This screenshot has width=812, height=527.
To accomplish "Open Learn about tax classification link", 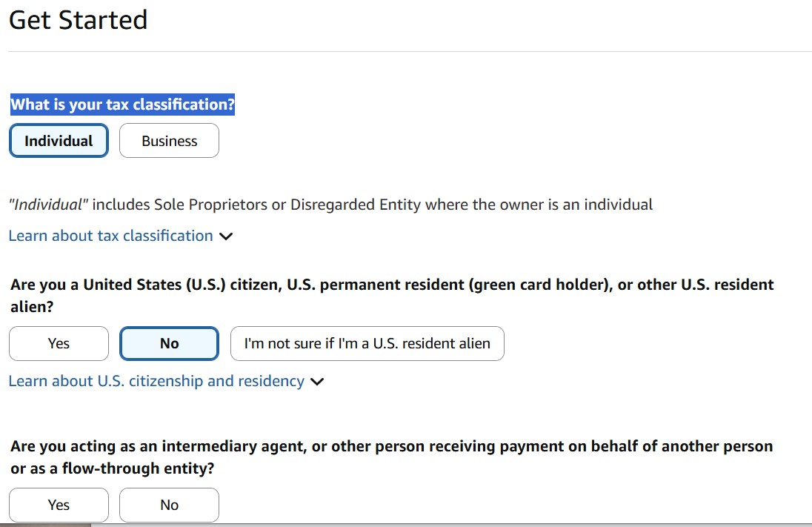I will tap(110, 236).
